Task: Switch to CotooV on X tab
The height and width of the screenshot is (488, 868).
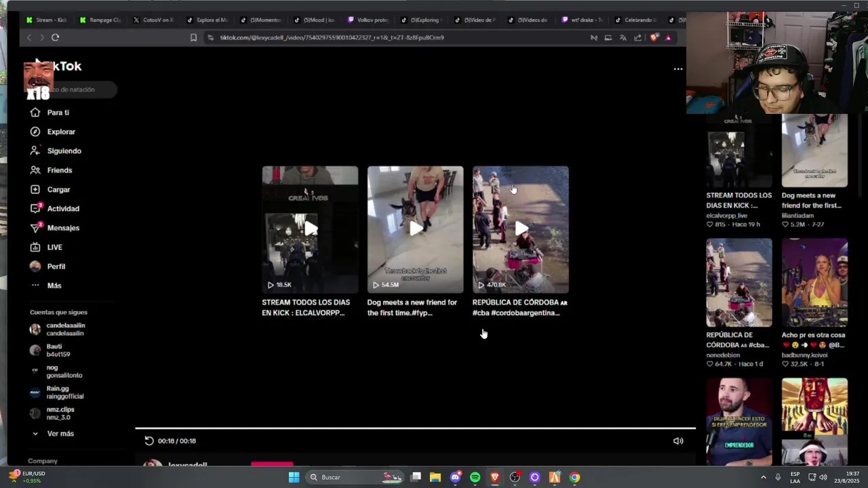Action: (x=154, y=20)
